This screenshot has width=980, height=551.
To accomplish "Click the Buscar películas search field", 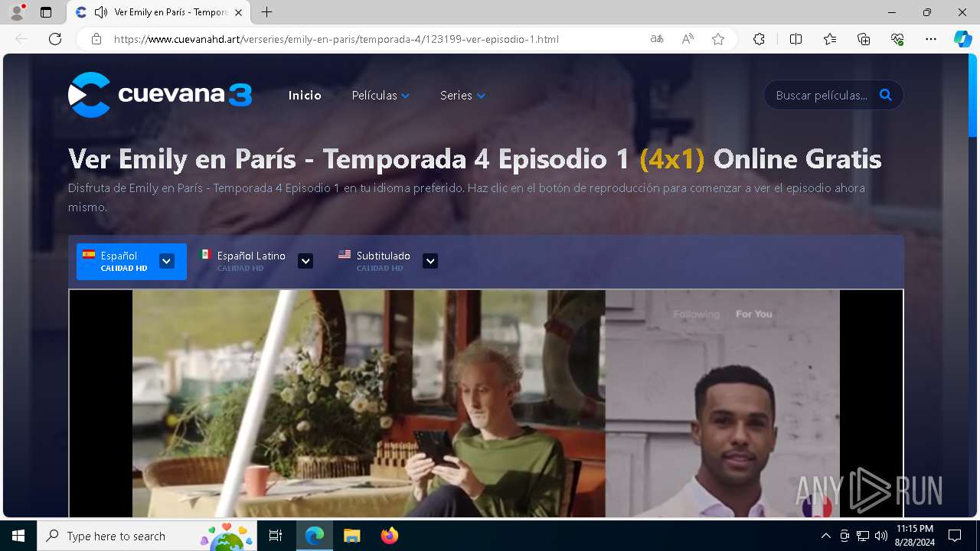I will (x=822, y=96).
